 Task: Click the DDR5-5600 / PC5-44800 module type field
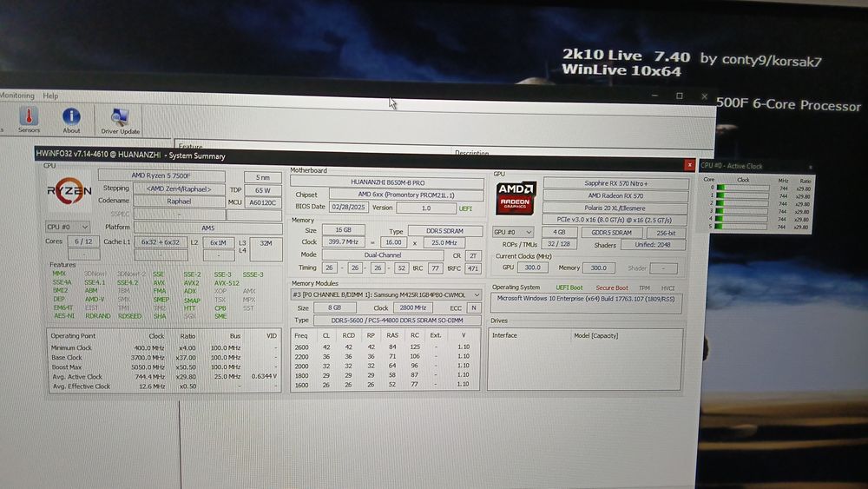397,320
